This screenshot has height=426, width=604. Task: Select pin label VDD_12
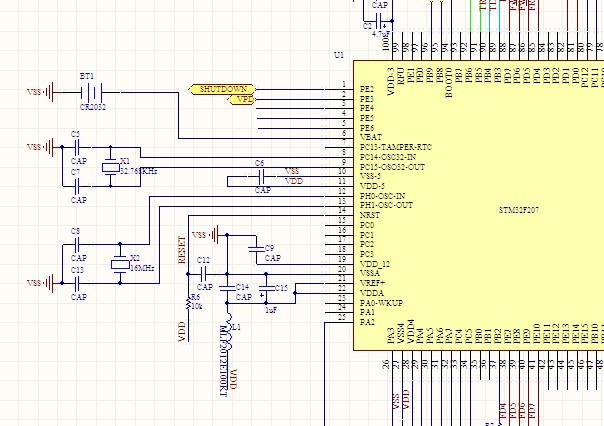coord(375,264)
